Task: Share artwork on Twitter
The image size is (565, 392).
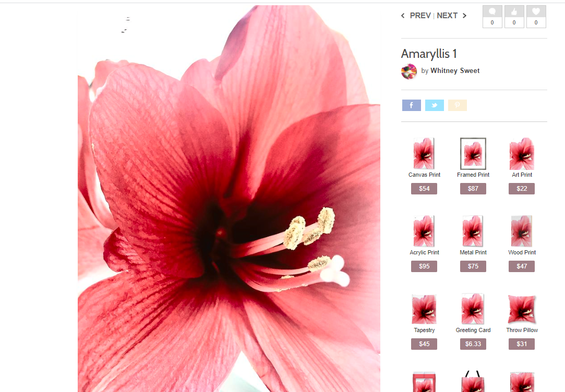Action: 434,105
